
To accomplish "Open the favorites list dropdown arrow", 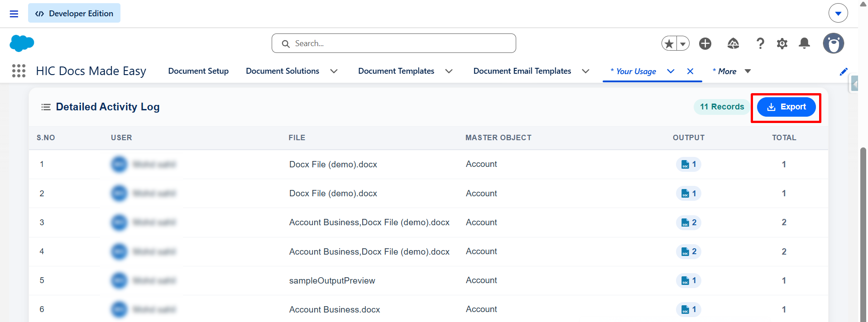I will [x=683, y=44].
